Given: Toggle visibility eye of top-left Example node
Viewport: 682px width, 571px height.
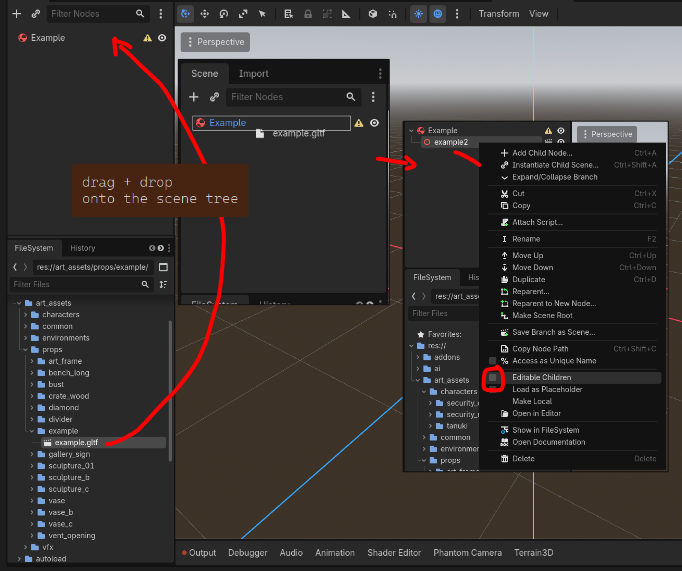Looking at the screenshot, I should pyautogui.click(x=162, y=38).
